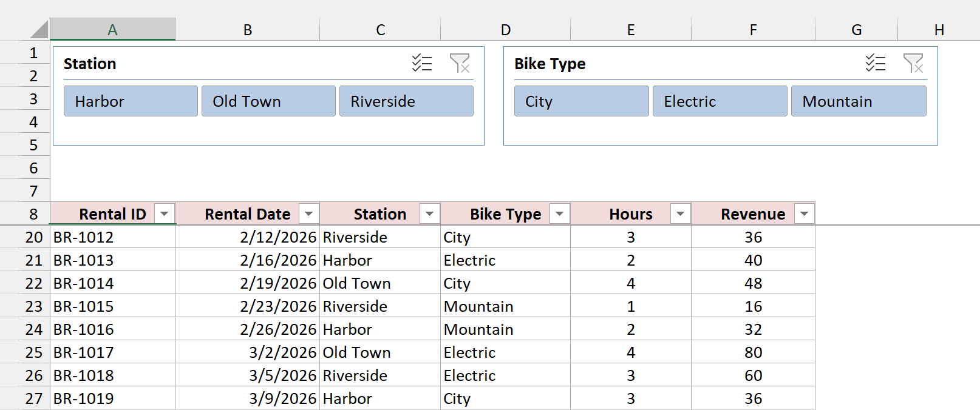Select column D header

tap(505, 29)
